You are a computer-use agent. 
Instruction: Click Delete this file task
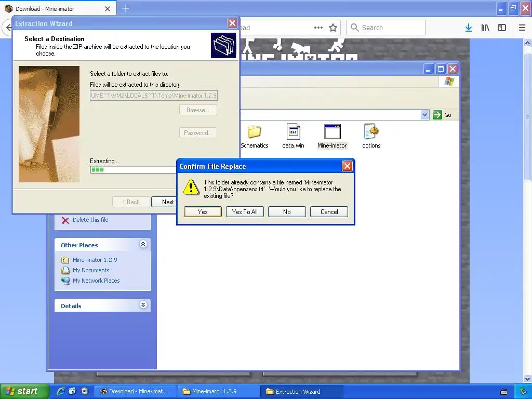[x=90, y=220]
